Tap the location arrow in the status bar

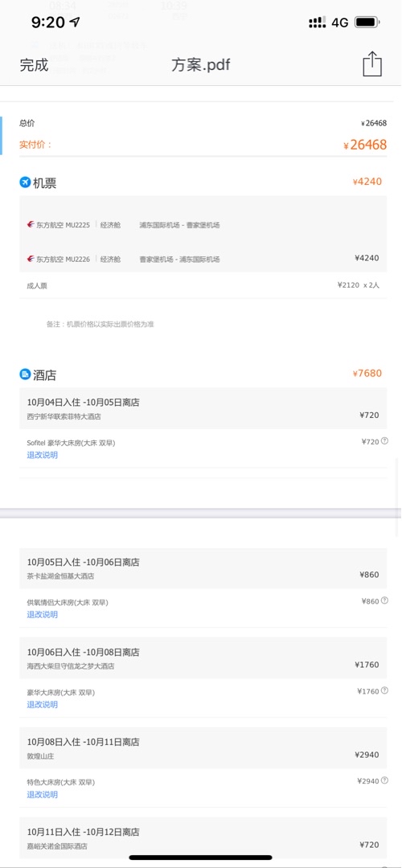tap(75, 23)
